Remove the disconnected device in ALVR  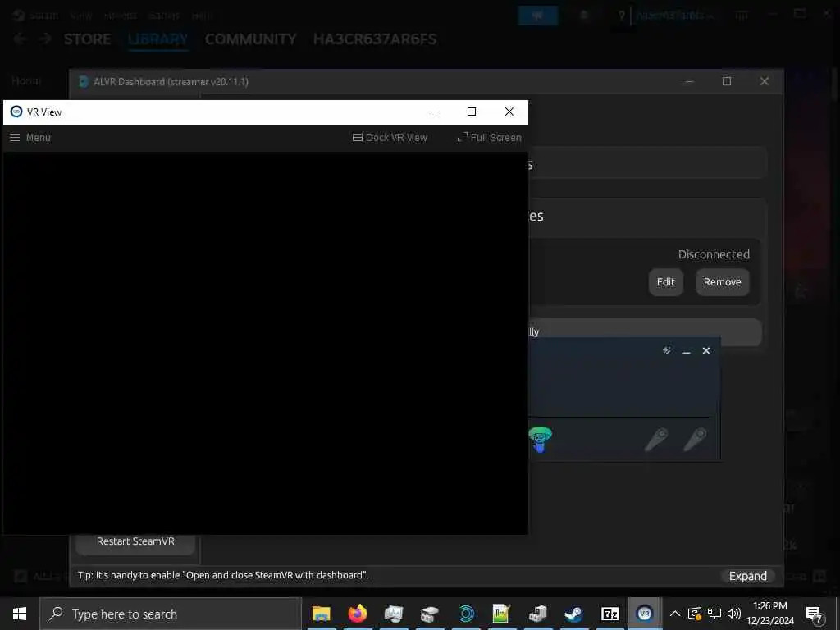(722, 282)
